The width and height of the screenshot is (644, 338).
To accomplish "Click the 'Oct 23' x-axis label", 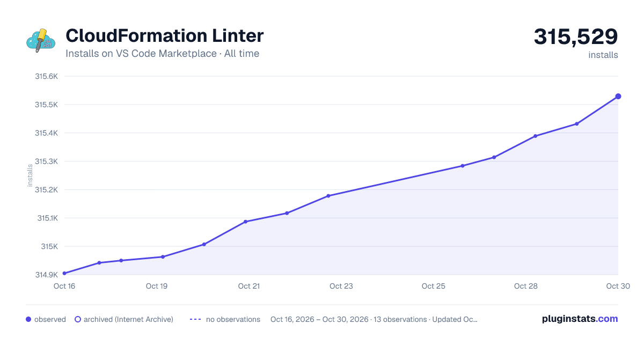I will pyautogui.click(x=341, y=286).
